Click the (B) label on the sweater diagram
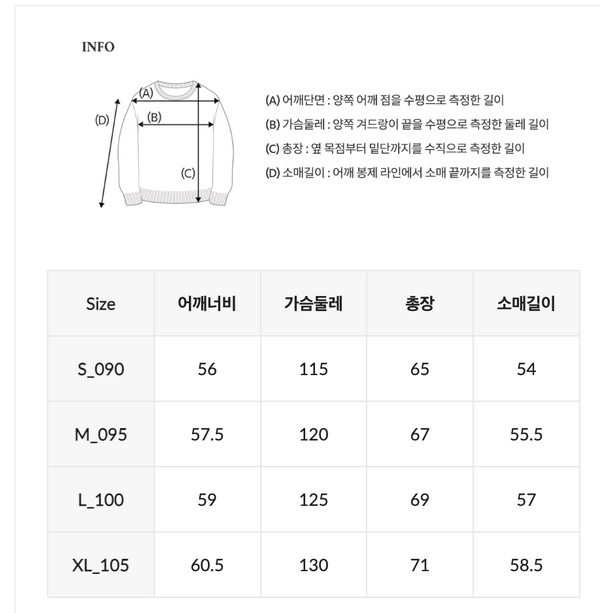This screenshot has width=600, height=613. tap(155, 117)
